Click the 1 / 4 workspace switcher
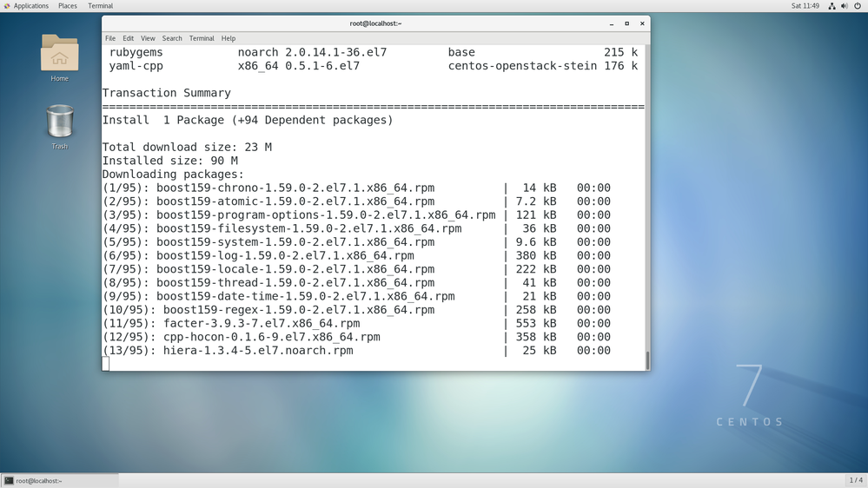 coord(856,480)
